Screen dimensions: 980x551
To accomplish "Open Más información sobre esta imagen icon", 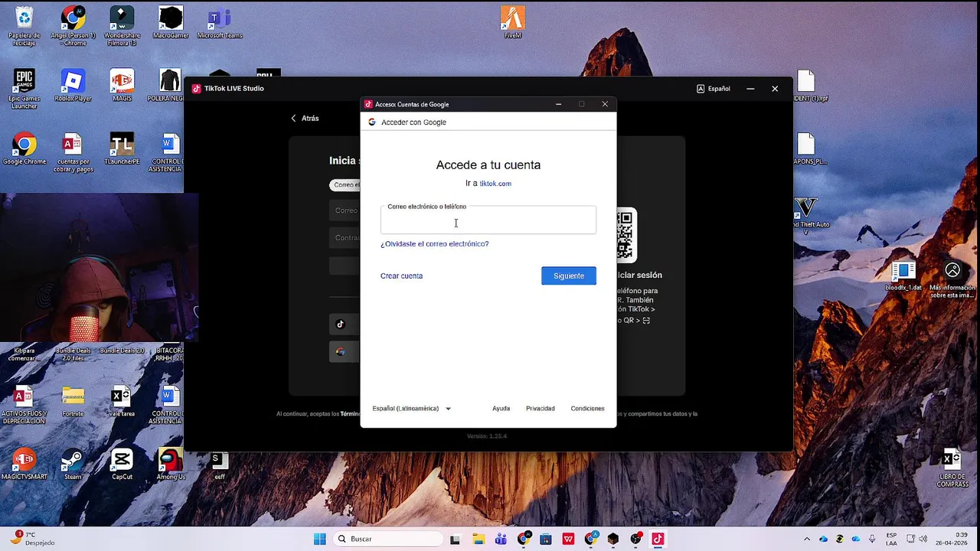I will pos(952,279).
